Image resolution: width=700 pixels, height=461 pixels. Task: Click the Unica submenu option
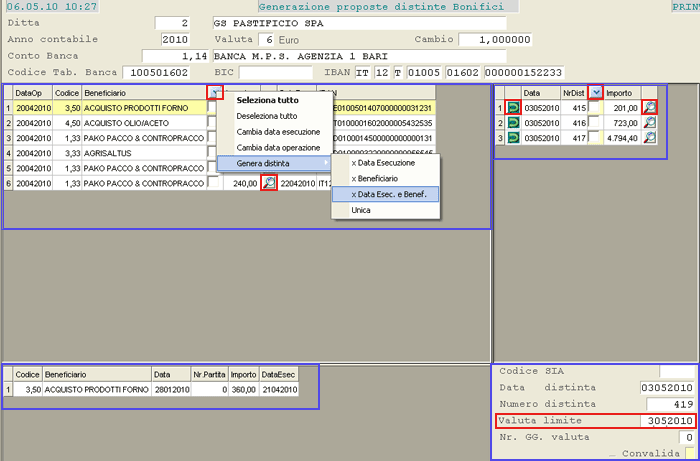coord(361,210)
